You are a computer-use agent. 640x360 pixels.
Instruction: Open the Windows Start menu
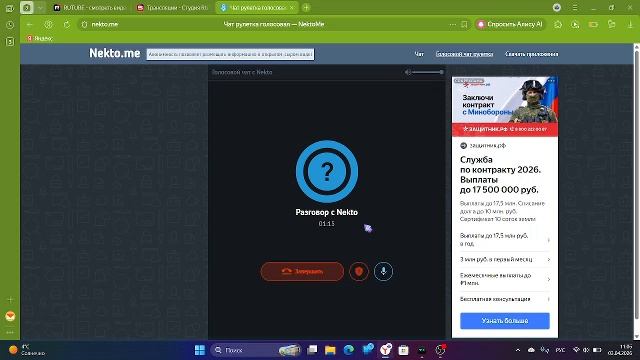[x=200, y=350]
